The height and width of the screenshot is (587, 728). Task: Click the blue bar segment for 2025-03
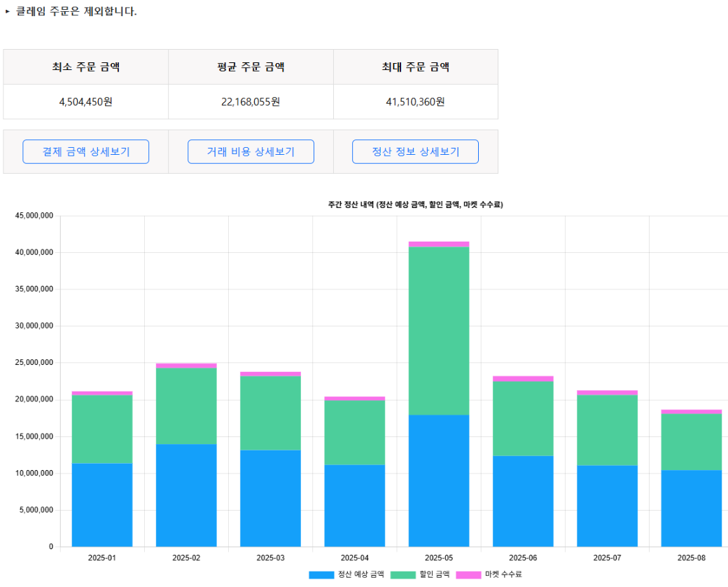270,498
